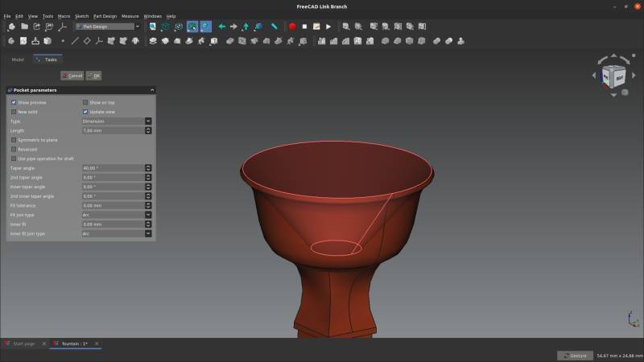Rotate view using cube's left arrow
644x362 pixels.
594,76
